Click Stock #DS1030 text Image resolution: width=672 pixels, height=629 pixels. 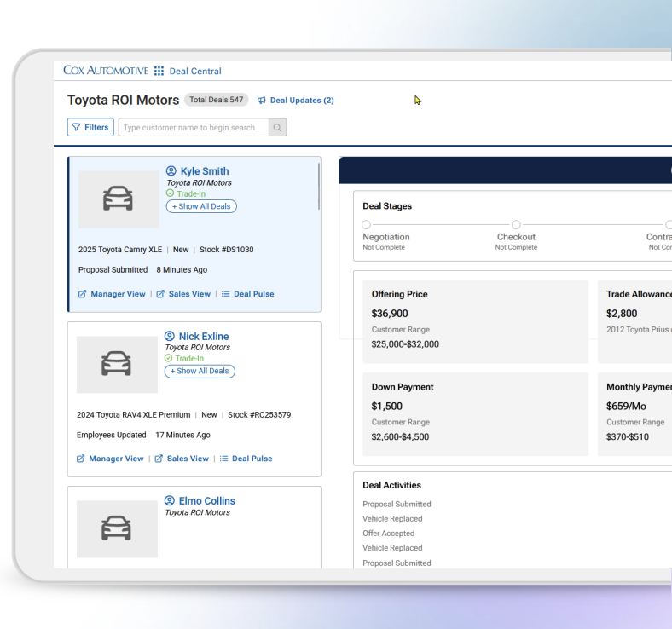click(226, 250)
